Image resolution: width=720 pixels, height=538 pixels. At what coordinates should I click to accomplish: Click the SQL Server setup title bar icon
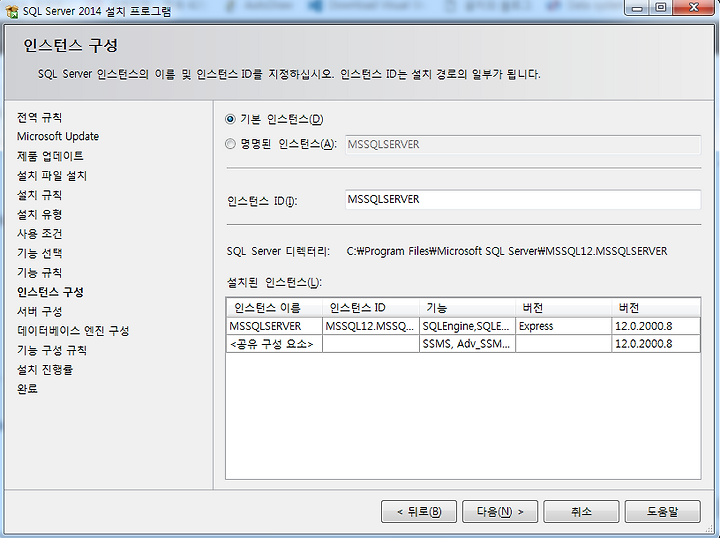coord(12,11)
